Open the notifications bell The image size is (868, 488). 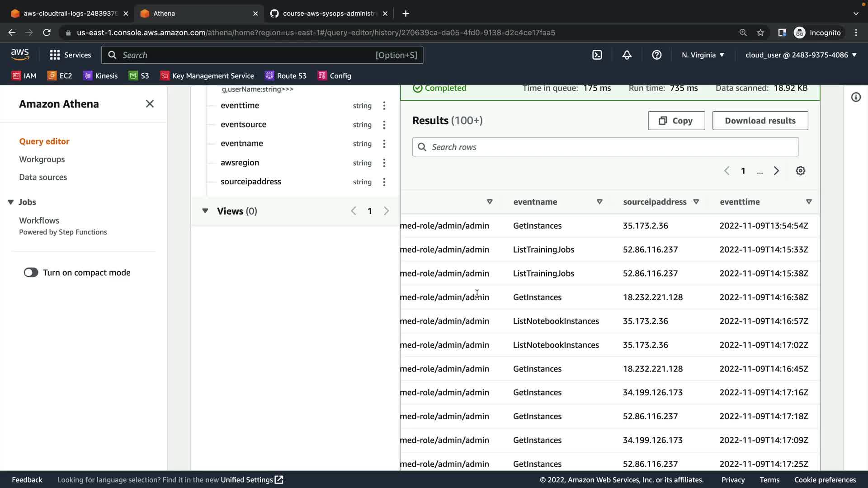pyautogui.click(x=627, y=55)
